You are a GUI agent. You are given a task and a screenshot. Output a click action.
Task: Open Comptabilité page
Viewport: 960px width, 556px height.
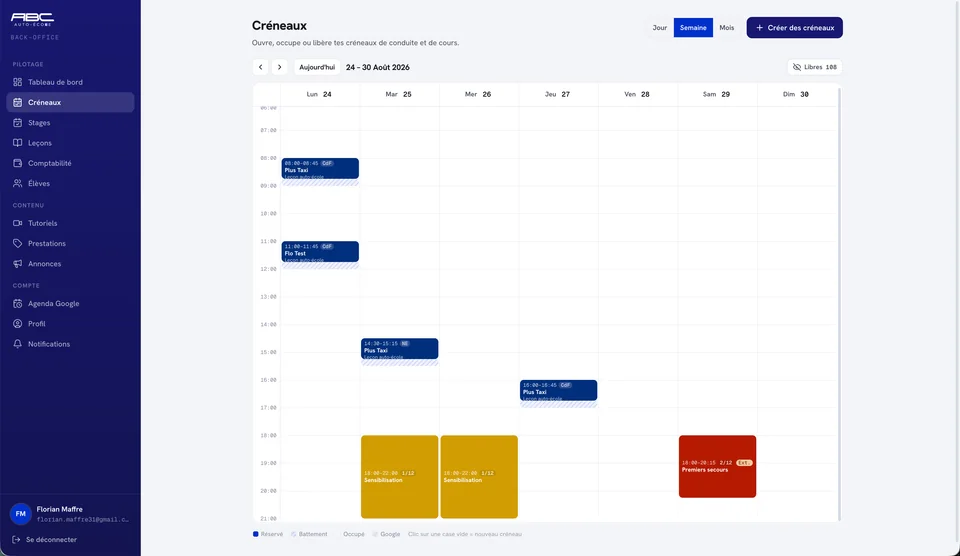70,163
